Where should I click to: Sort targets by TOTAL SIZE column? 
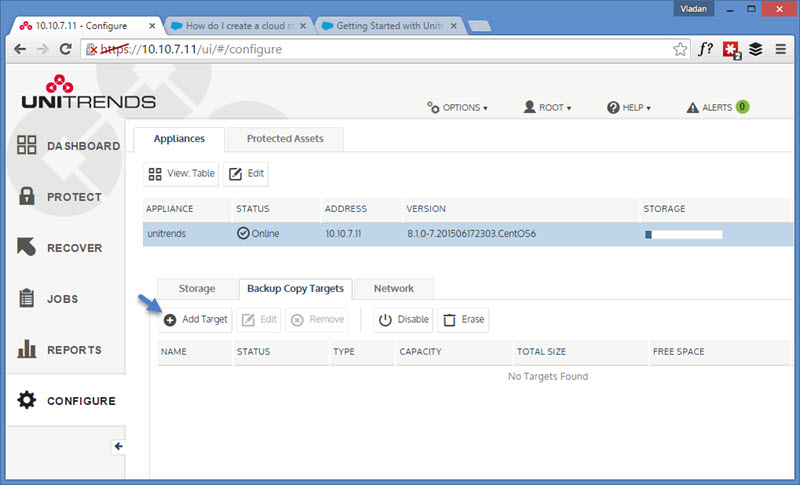coord(541,351)
